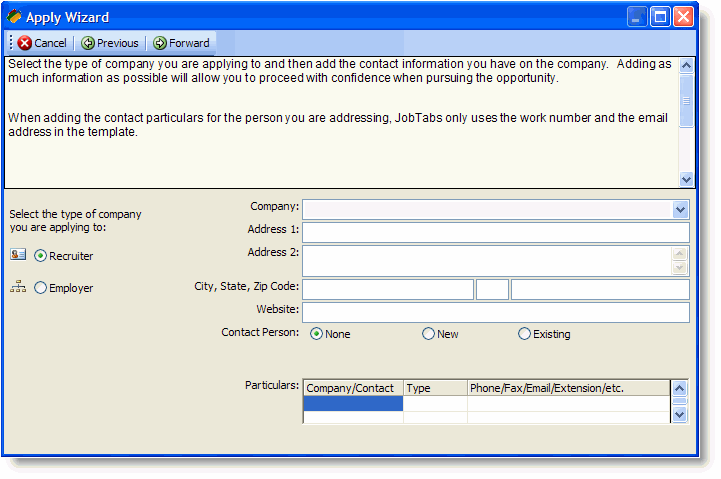721x479 pixels.
Task: Click Address 2 scroll up arrow
Action: point(680,254)
